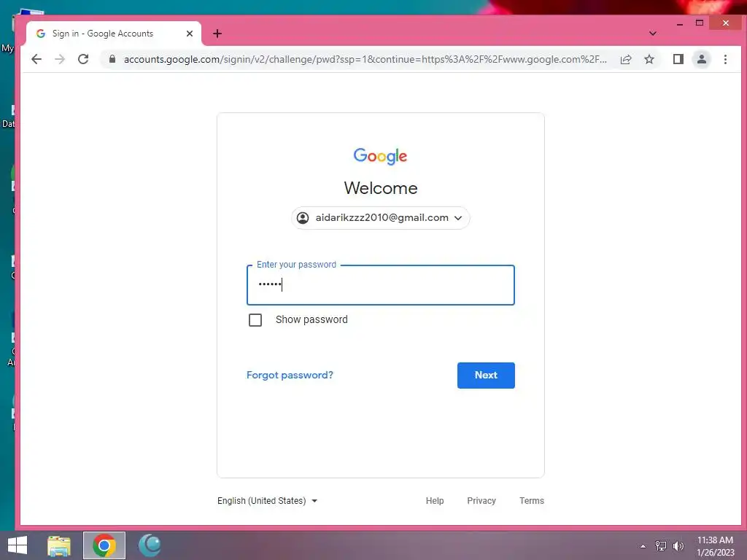747x560 pixels.
Task: Open the volume speaker tray icon
Action: 678,546
